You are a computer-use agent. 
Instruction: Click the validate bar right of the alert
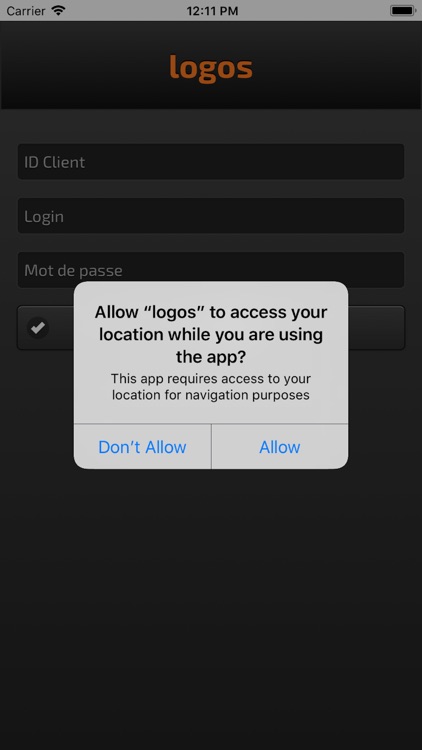(377, 328)
